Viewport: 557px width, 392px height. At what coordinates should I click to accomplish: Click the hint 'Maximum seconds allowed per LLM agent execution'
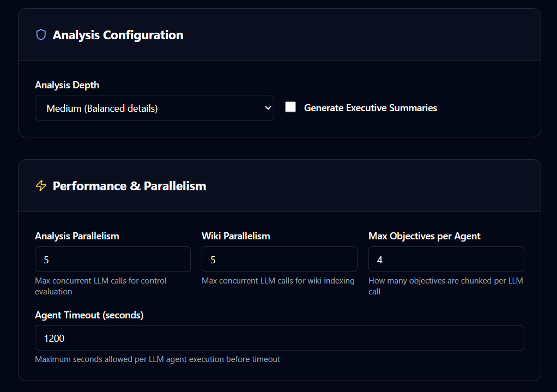[158, 359]
